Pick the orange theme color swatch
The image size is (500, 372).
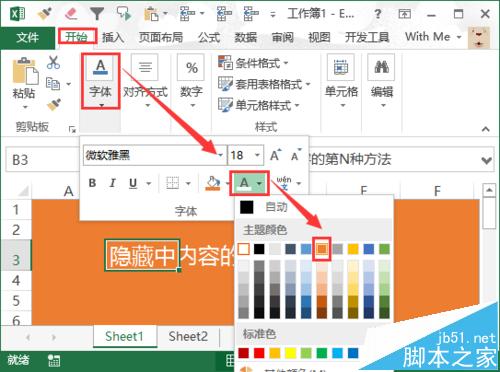coord(322,249)
